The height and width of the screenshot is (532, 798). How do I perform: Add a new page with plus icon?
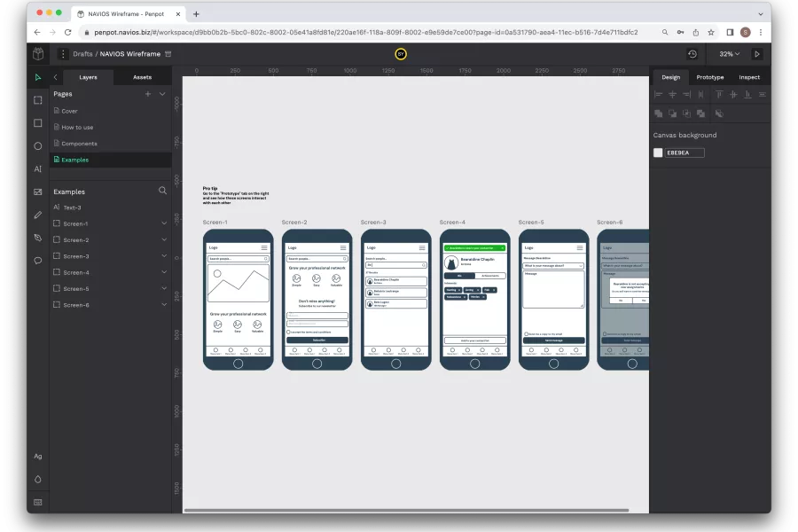point(147,94)
